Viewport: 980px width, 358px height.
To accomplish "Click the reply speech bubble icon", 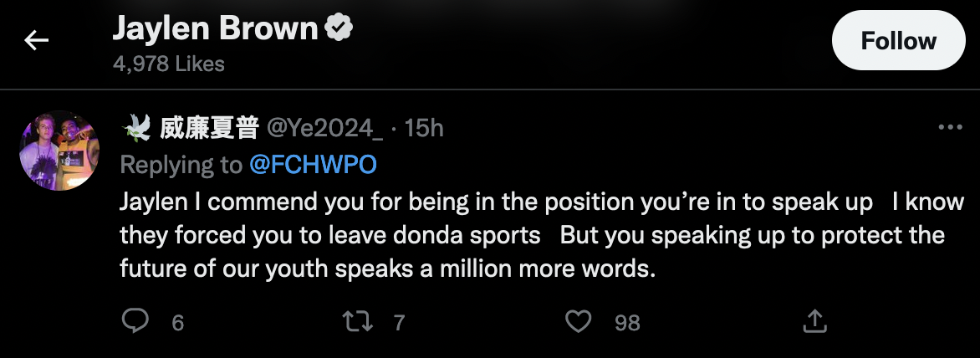I will click(135, 321).
